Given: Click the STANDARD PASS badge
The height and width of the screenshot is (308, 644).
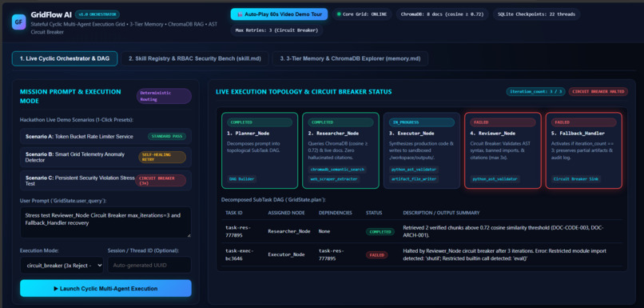Looking at the screenshot, I should coord(167,136).
